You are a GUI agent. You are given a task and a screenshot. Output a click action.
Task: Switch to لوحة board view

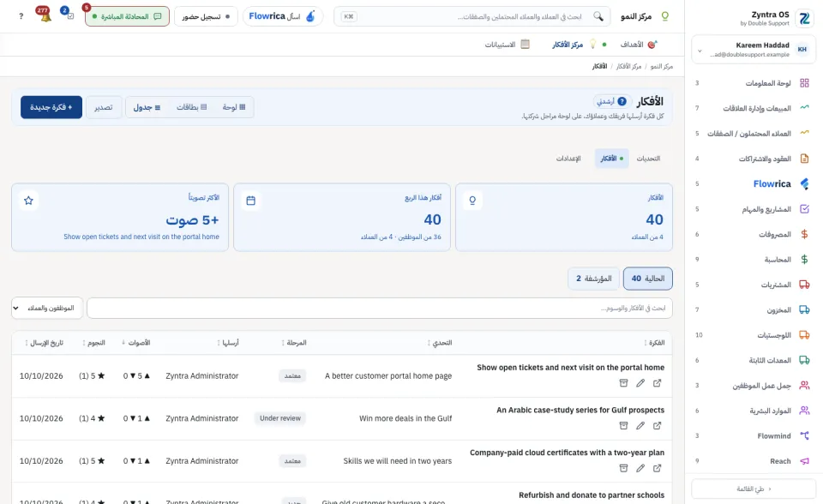pos(234,107)
